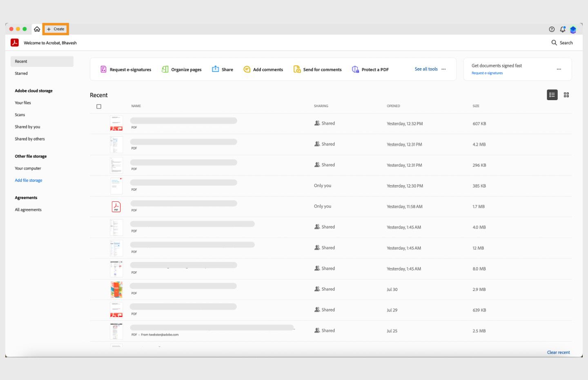Open the Add comments tool

[x=247, y=69]
